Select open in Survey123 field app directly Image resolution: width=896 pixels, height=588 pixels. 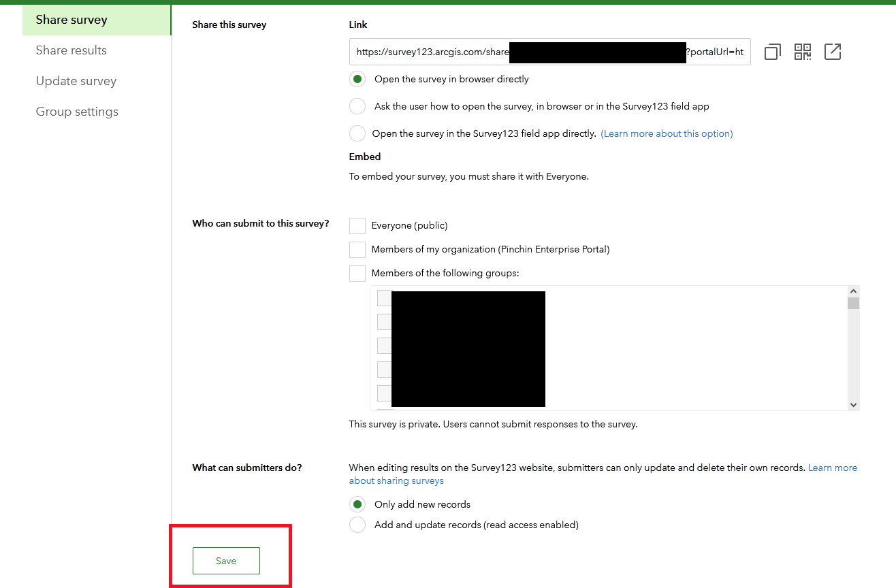click(357, 133)
